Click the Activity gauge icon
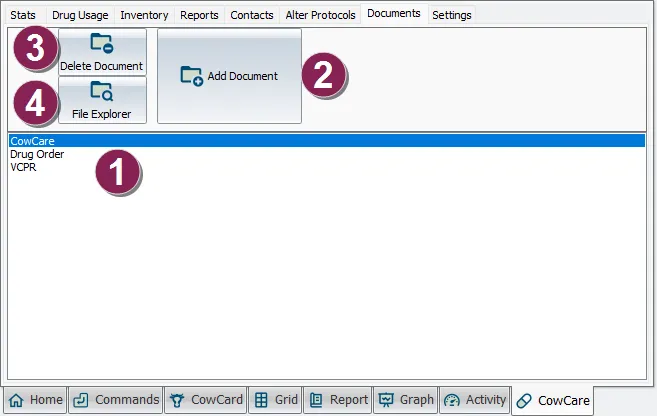 pyautogui.click(x=452, y=400)
